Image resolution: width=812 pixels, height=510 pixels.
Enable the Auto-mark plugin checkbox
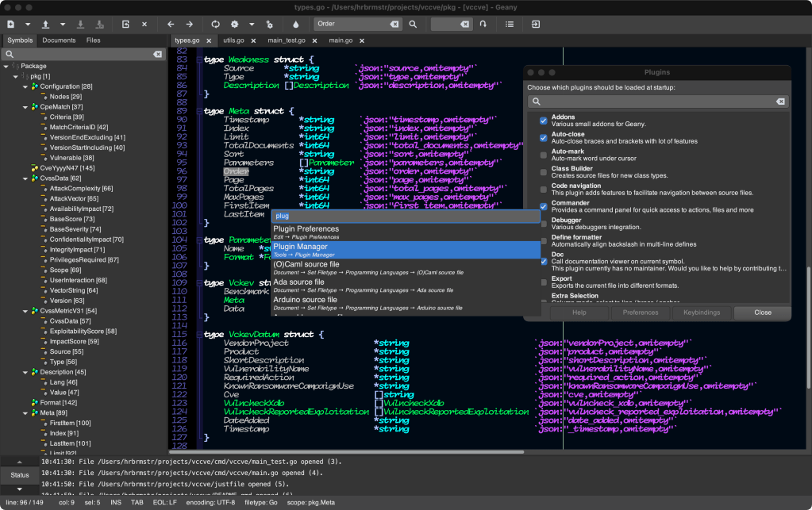pos(544,155)
